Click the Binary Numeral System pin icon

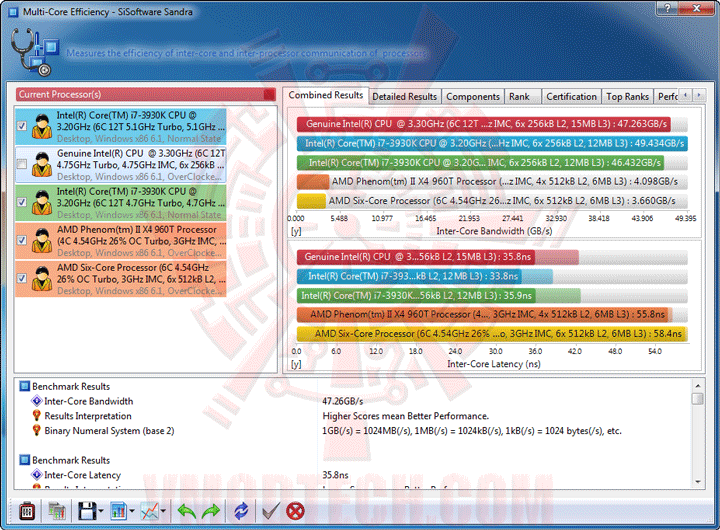click(36, 430)
